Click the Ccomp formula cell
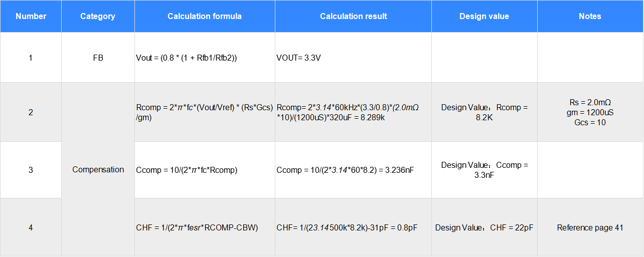The width and height of the screenshot is (644, 257). tap(187, 170)
